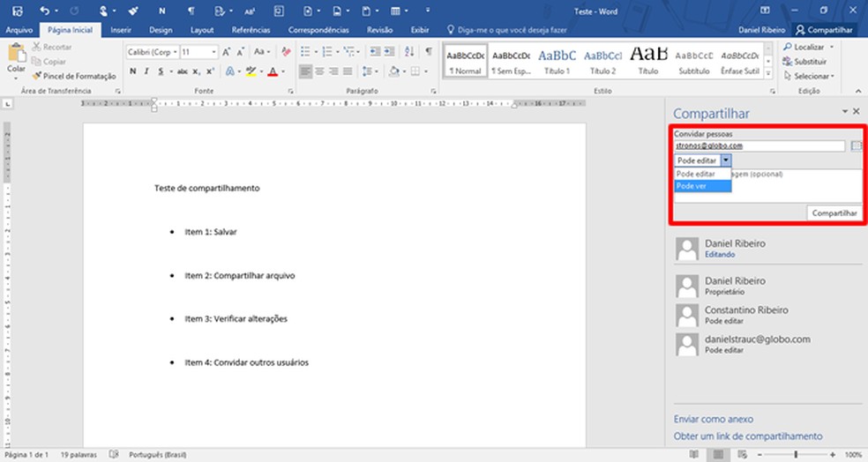The image size is (868, 462).
Task: Expand the Calibri font name dropdown
Action: tap(176, 53)
